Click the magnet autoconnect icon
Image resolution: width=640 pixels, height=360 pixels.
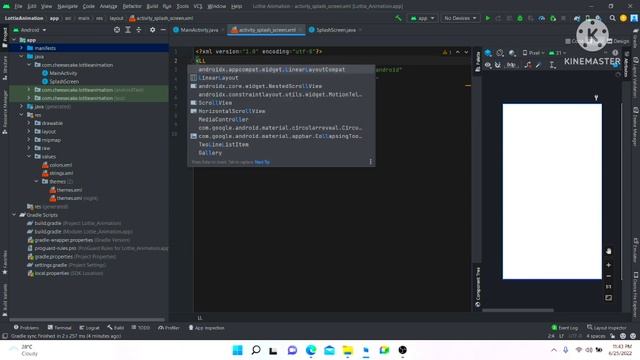(498, 65)
